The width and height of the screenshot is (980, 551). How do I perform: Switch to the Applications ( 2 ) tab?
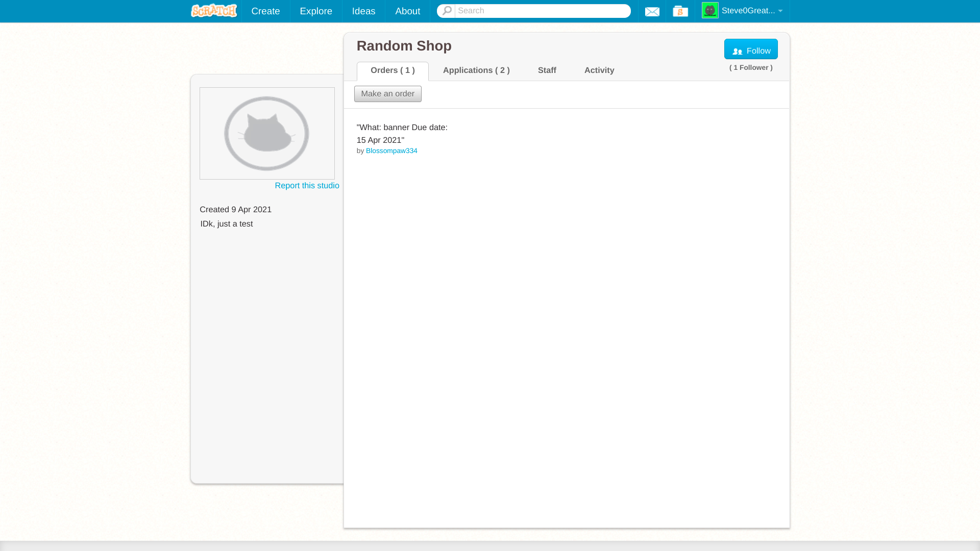(476, 71)
